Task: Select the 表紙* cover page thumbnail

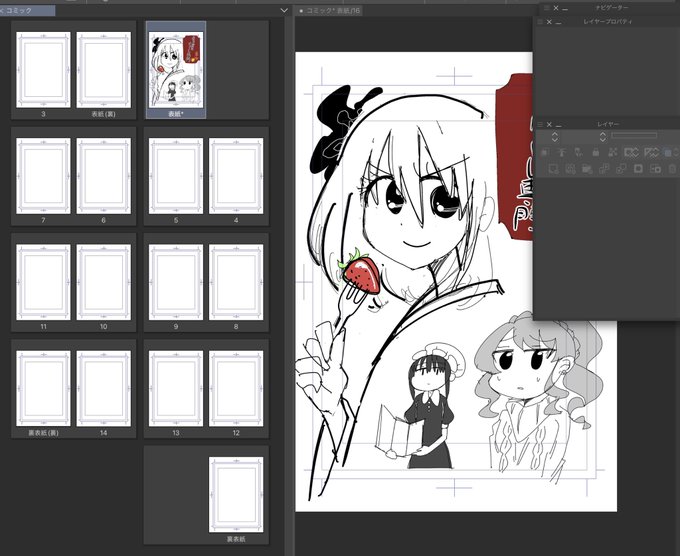Action: (176, 69)
